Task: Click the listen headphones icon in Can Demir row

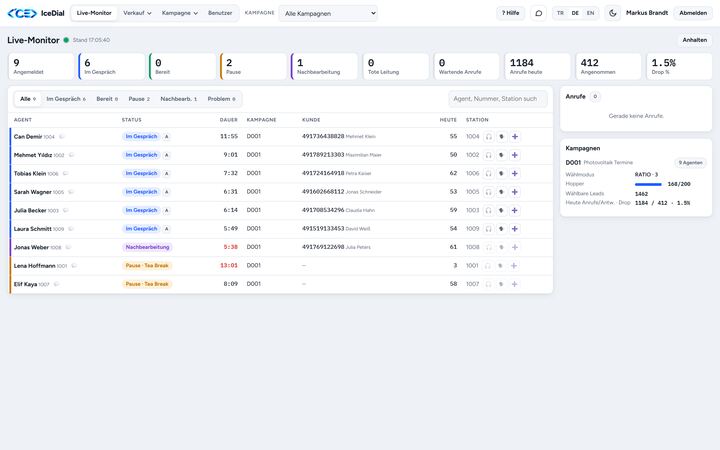Action: 489,136
